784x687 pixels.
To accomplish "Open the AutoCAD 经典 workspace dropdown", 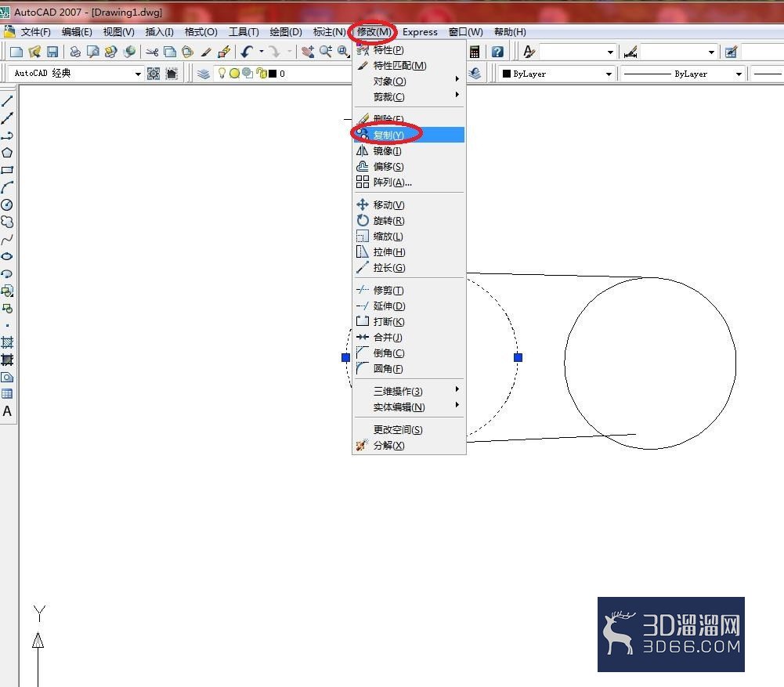I will 138,74.
